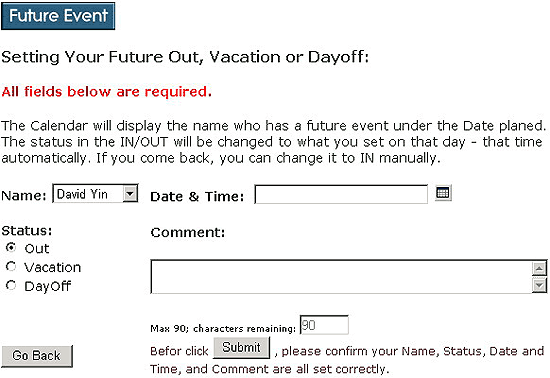This screenshot has width=550, height=378.
Task: Click inside the Comment text area
Action: point(342,277)
